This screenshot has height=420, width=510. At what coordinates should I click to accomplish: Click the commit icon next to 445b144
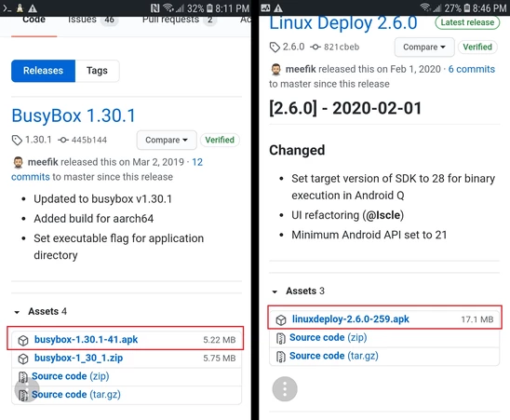63,140
